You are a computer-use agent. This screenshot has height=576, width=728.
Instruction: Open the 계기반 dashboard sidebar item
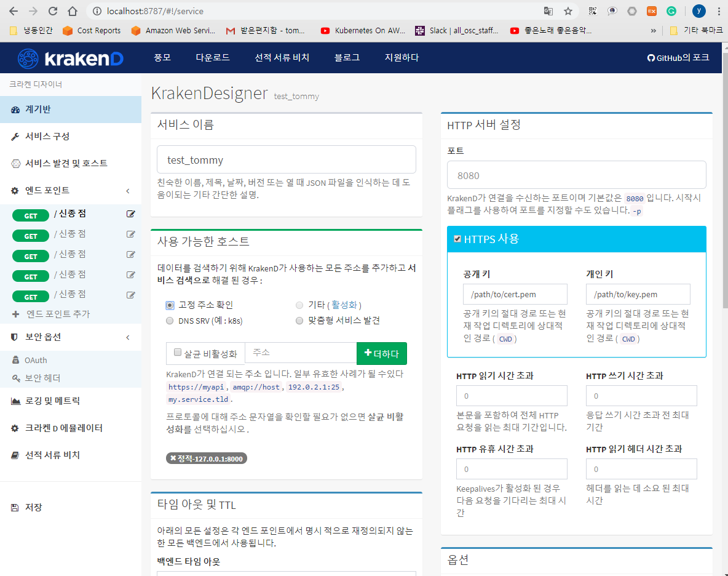(x=71, y=110)
